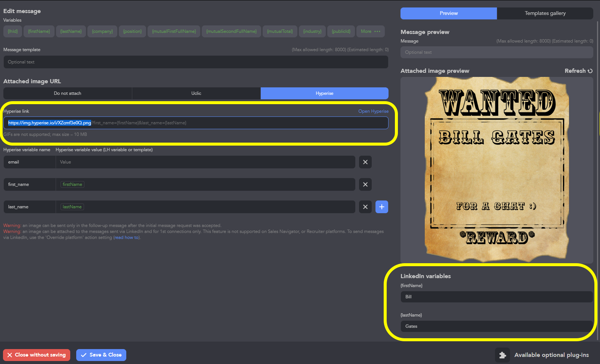Viewport: 600px width, 364px height.
Task: Click the lastName tag in last_name row
Action: coord(72,207)
